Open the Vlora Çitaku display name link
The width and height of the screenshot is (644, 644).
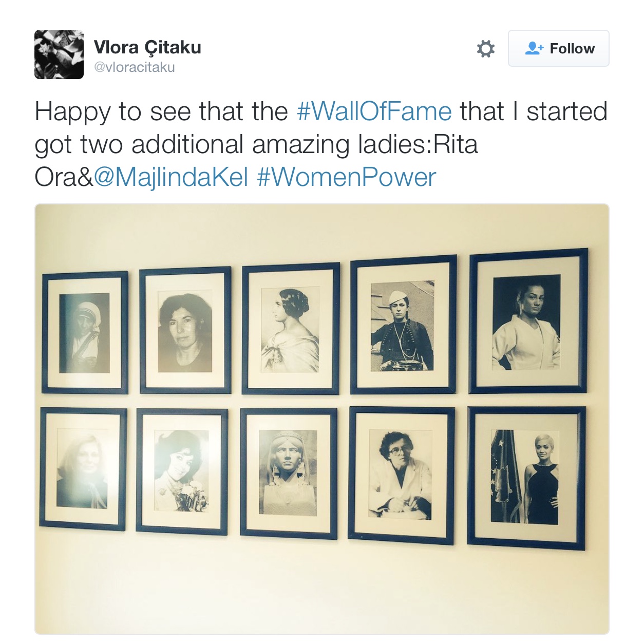click(147, 47)
